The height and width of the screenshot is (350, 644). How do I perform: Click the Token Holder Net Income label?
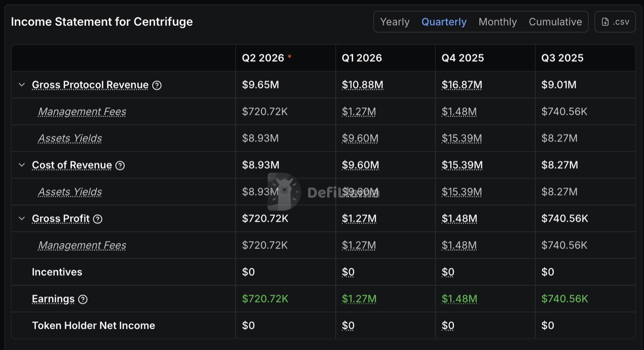coord(93,325)
